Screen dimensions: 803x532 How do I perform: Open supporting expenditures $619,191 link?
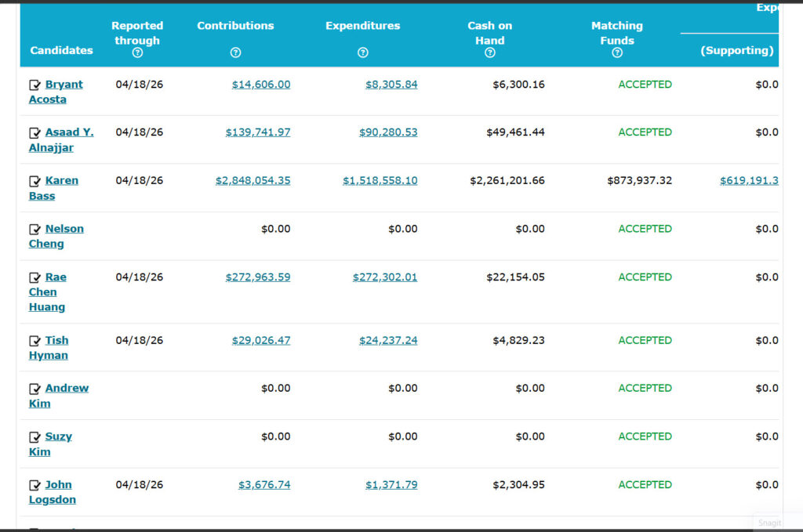click(749, 180)
